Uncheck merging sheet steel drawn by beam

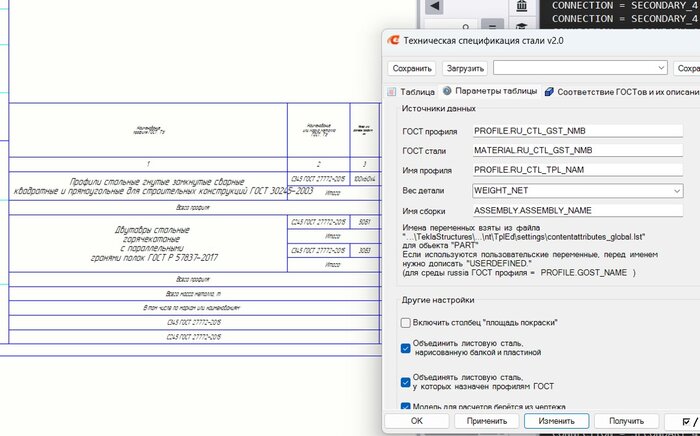click(x=405, y=347)
